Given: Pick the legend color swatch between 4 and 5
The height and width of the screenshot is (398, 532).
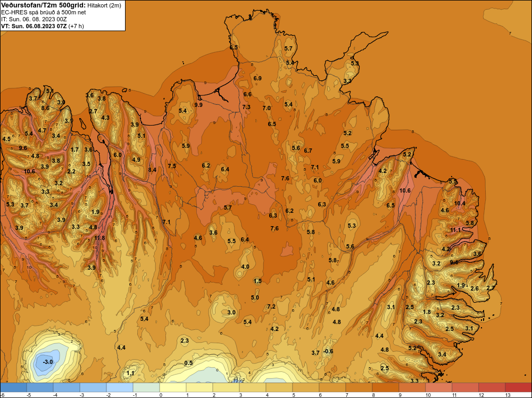Looking at the screenshot, I should pyautogui.click(x=279, y=387).
